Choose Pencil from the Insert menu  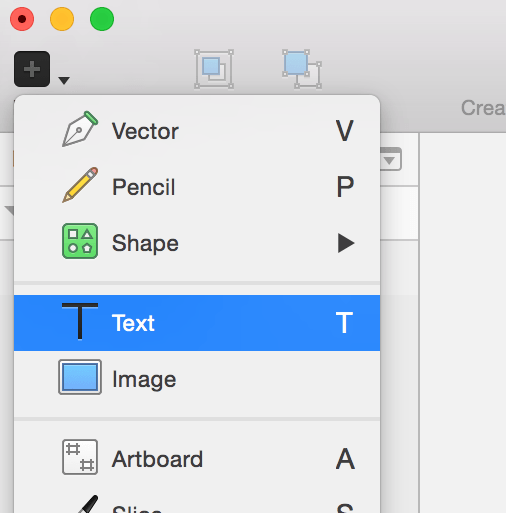(x=197, y=187)
